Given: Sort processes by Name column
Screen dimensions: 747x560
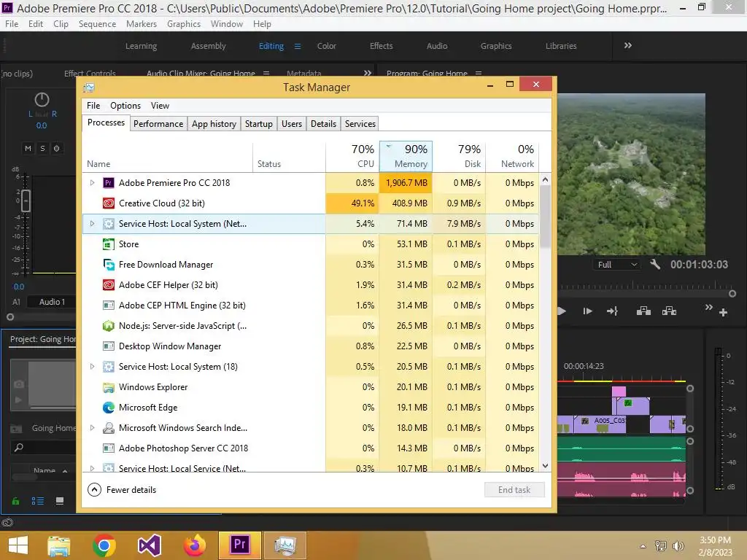Looking at the screenshot, I should point(167,156).
